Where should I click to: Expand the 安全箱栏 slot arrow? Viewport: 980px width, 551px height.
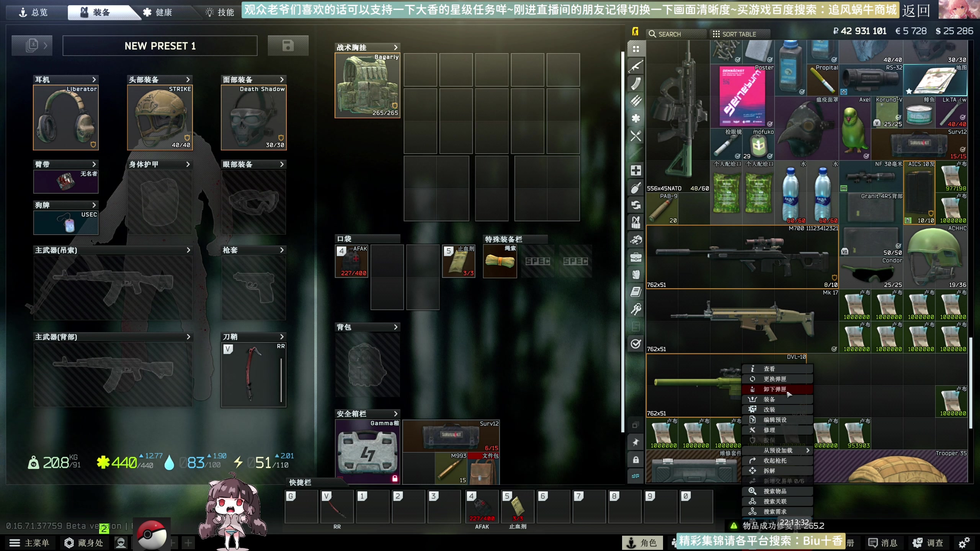tap(396, 414)
